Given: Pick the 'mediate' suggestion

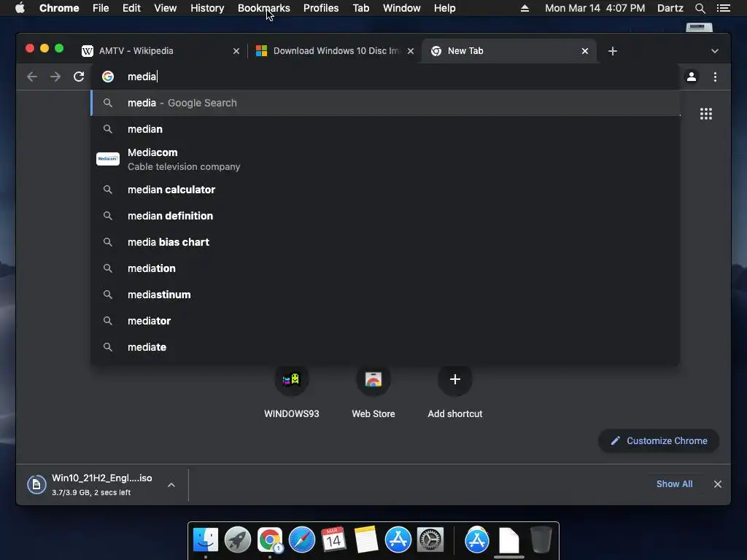Looking at the screenshot, I should tap(385, 346).
